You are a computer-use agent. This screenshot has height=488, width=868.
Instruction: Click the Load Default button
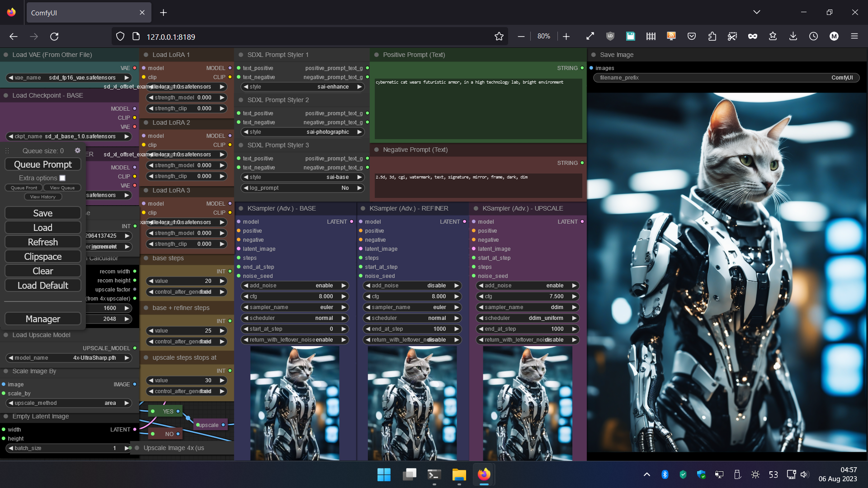click(43, 286)
